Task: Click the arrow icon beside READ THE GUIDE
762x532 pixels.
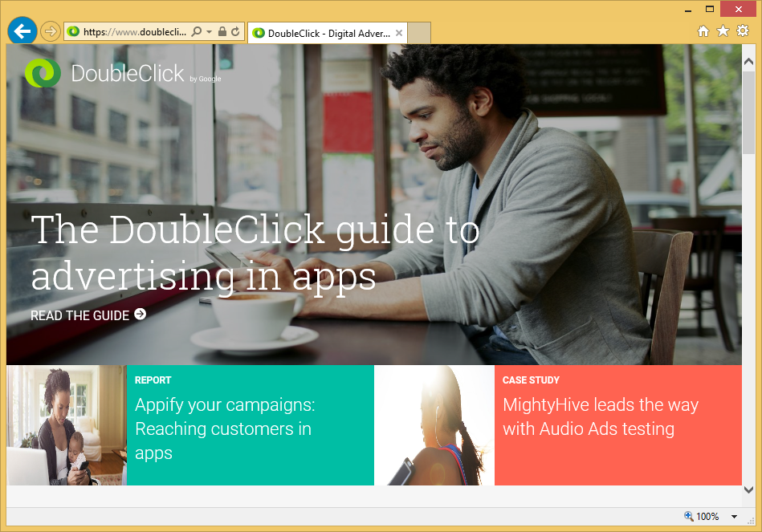Action: 141,315
